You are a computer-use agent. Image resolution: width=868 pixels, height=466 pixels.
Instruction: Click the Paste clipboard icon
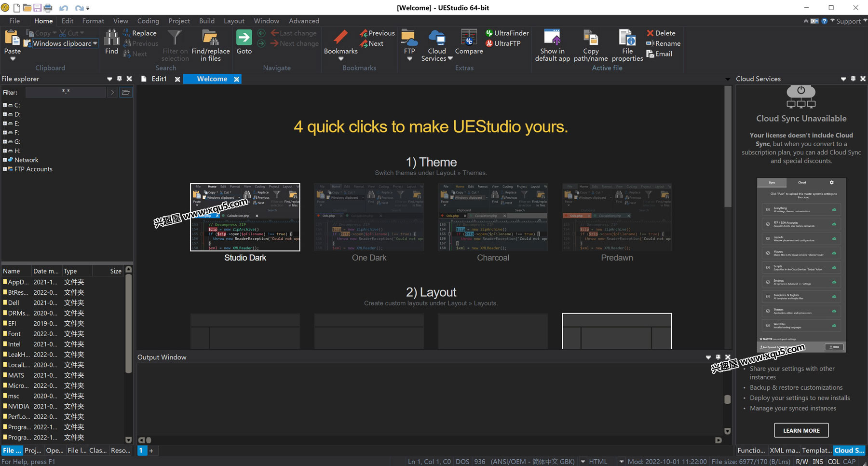click(x=12, y=38)
